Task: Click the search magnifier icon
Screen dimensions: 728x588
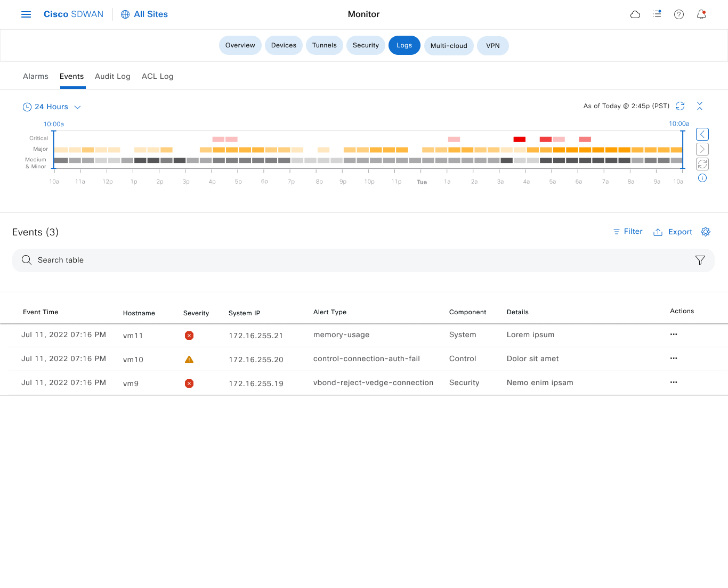Action: 27,260
